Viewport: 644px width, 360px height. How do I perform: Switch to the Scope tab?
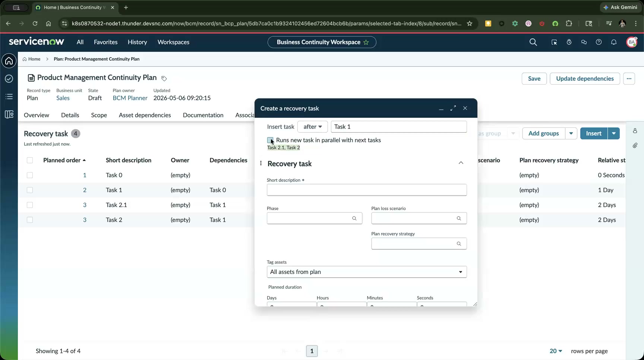[x=99, y=115]
